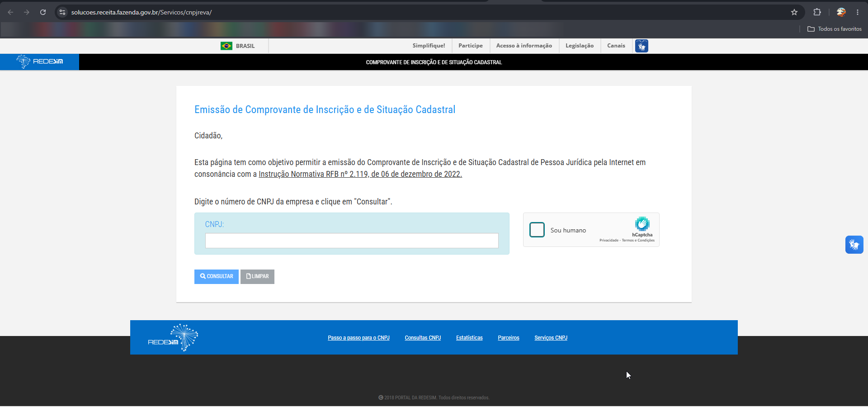Reload the page
The image size is (868, 407).
(x=43, y=12)
